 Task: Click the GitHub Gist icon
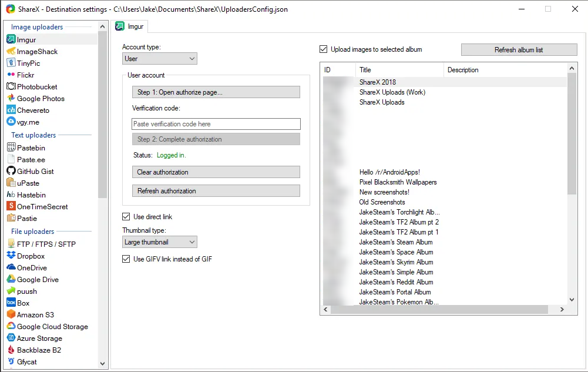(x=11, y=172)
